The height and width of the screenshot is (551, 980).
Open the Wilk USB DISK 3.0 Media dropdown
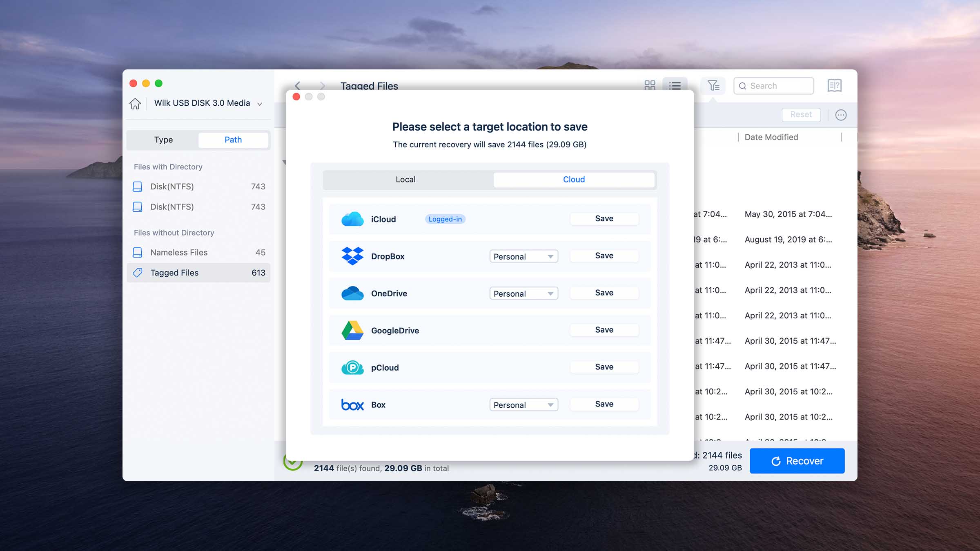(x=208, y=103)
